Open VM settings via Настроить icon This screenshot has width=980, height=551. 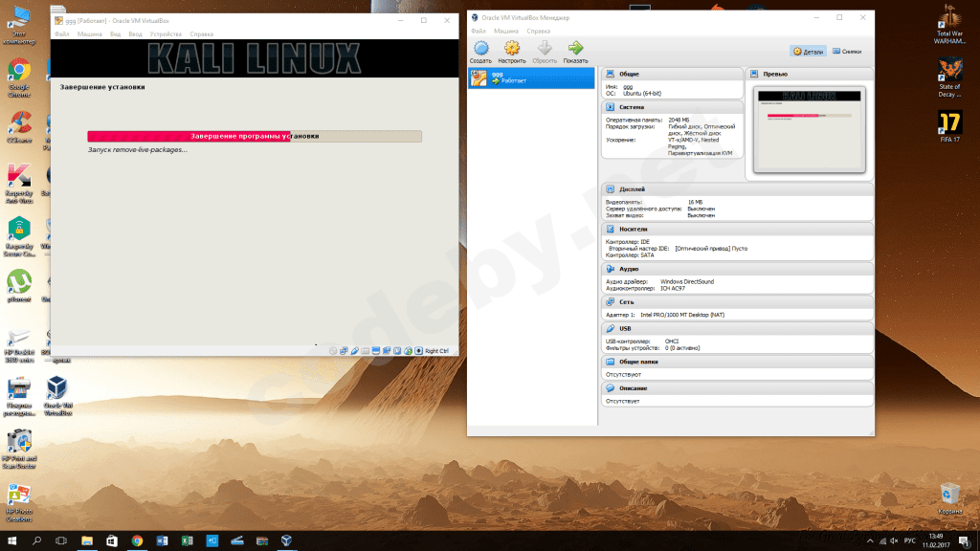(512, 51)
